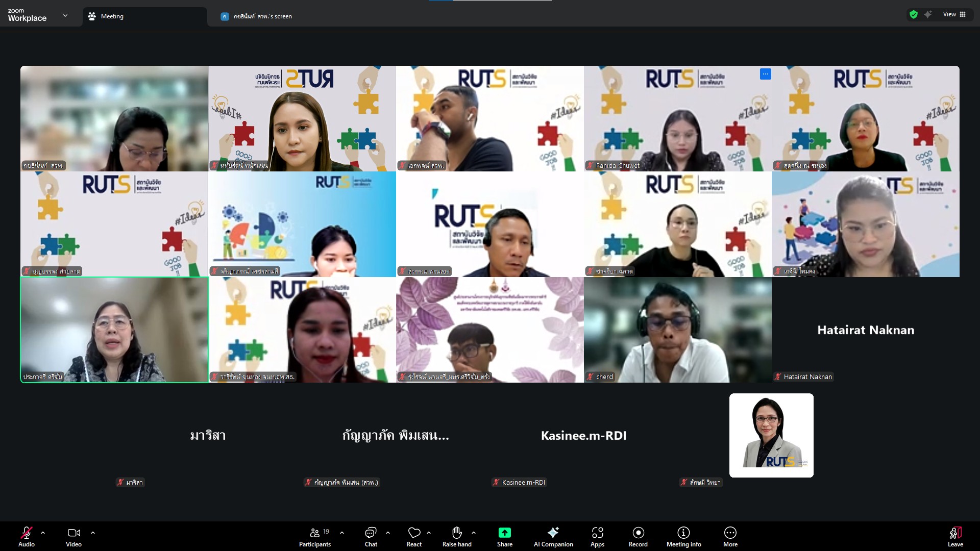This screenshot has width=980, height=551.
Task: Open the Zoom Workplace dropdown chevron
Action: click(x=65, y=16)
